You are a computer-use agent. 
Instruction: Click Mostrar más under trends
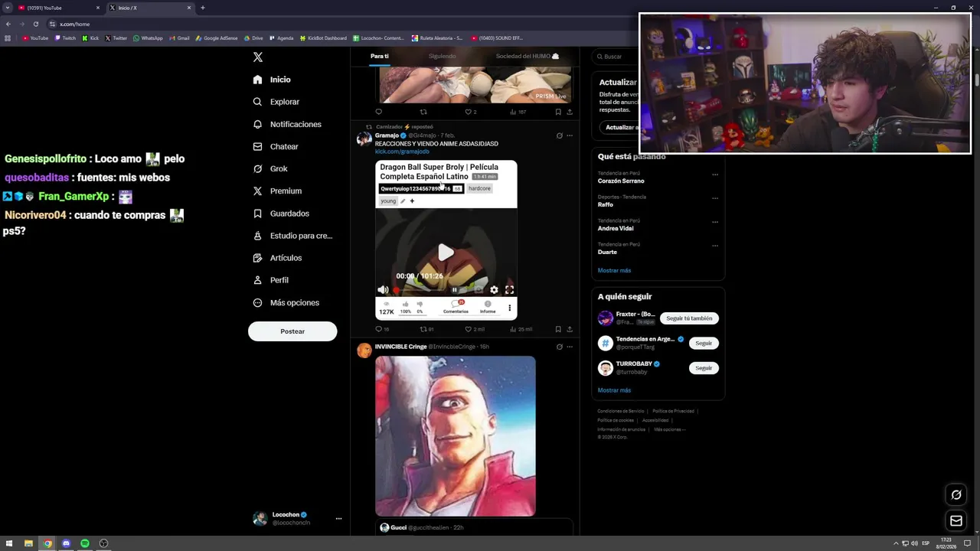point(614,270)
